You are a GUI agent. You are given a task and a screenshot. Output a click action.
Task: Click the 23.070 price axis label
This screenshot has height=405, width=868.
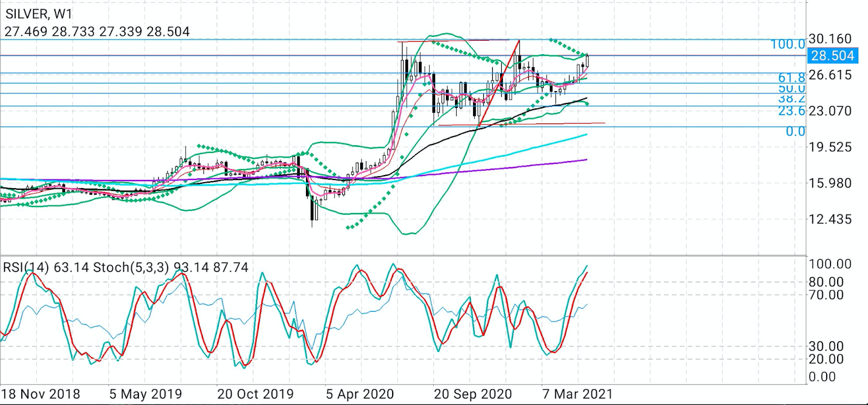pyautogui.click(x=830, y=111)
